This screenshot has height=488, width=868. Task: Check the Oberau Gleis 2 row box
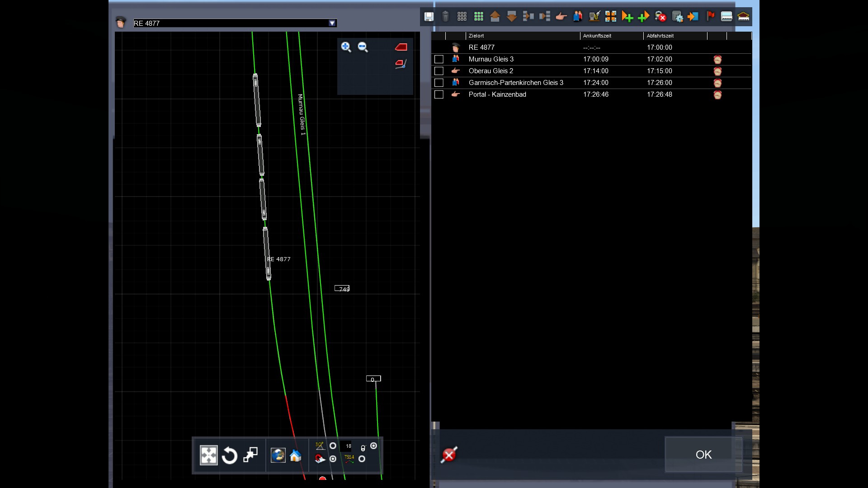coord(439,71)
